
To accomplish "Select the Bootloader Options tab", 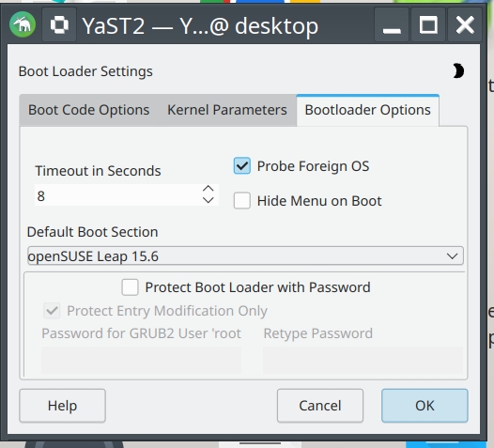I will [x=367, y=110].
